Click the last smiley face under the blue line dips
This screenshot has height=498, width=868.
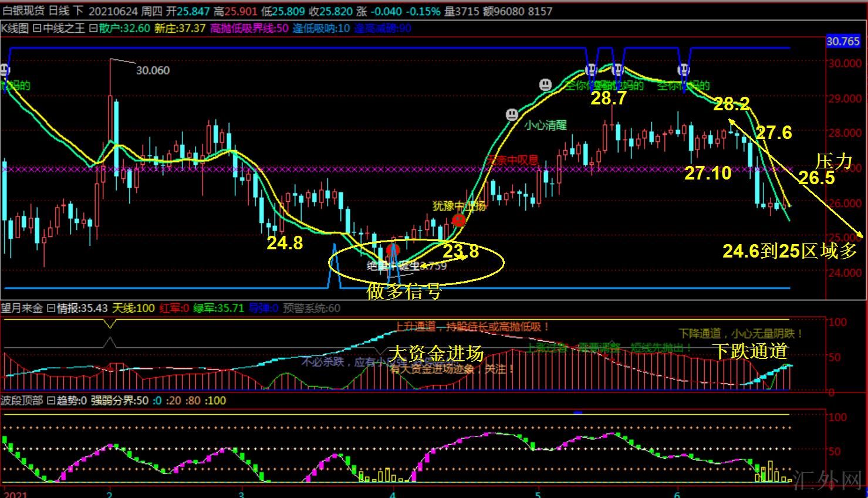(x=684, y=70)
